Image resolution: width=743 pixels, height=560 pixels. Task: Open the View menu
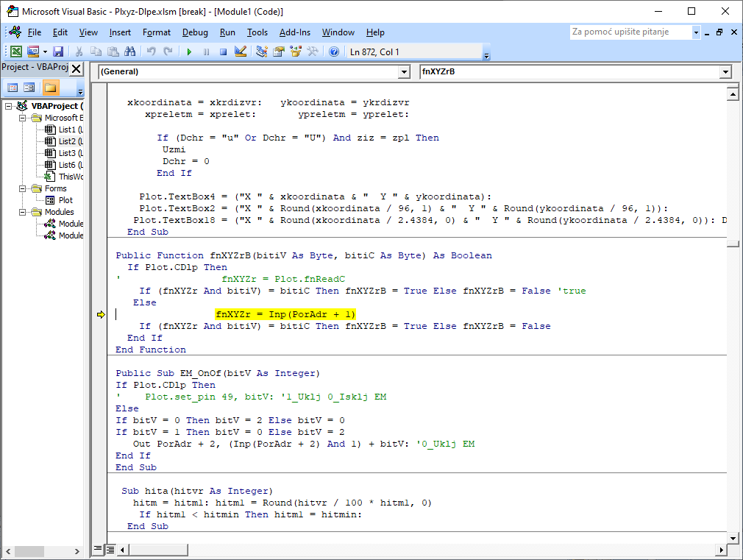point(88,32)
